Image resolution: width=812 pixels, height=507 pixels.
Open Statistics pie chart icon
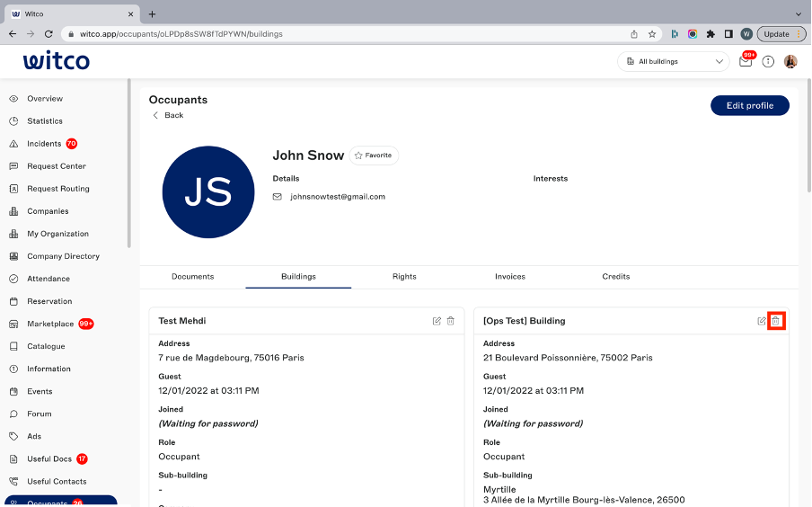coord(14,120)
